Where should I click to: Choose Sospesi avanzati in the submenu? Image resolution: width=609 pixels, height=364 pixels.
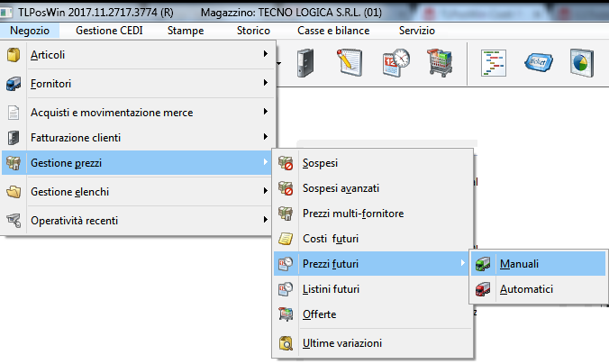click(x=373, y=188)
